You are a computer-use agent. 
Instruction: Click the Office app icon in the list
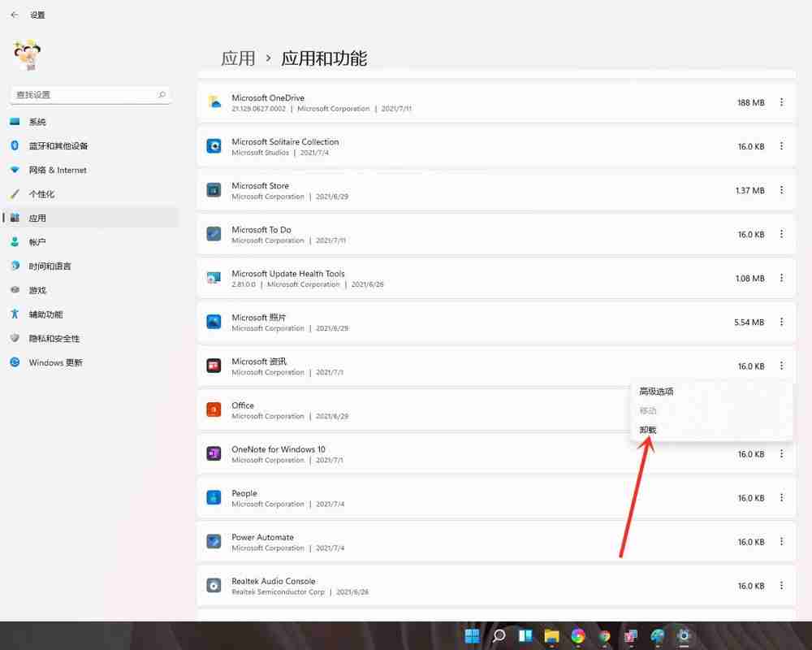(x=214, y=409)
